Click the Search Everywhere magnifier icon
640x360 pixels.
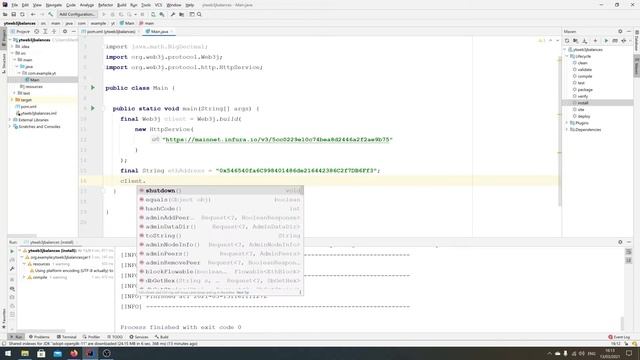(x=199, y=14)
